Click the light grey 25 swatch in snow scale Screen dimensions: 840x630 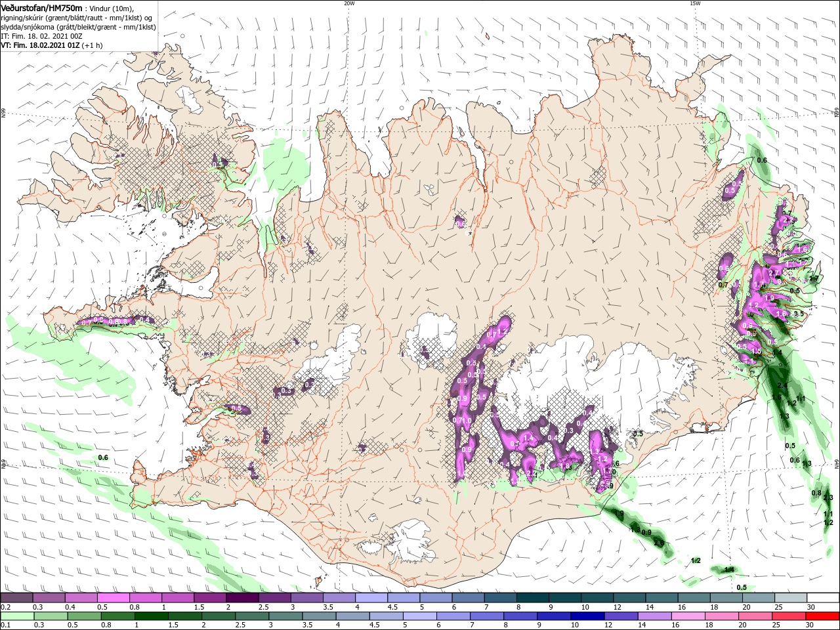point(790,598)
